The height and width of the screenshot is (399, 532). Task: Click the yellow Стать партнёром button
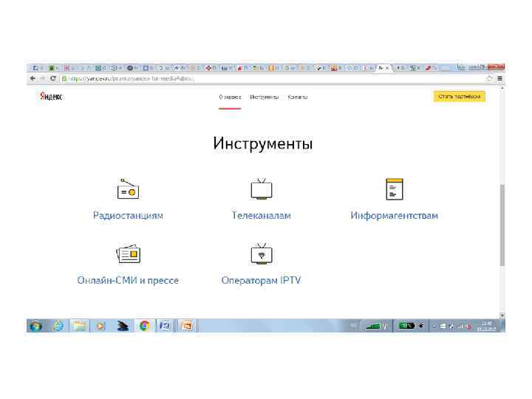tap(460, 96)
